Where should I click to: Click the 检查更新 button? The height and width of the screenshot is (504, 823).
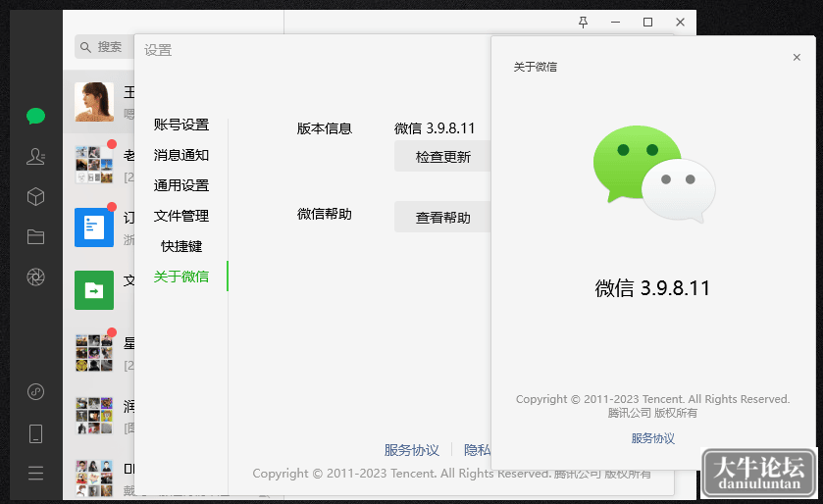pos(443,156)
